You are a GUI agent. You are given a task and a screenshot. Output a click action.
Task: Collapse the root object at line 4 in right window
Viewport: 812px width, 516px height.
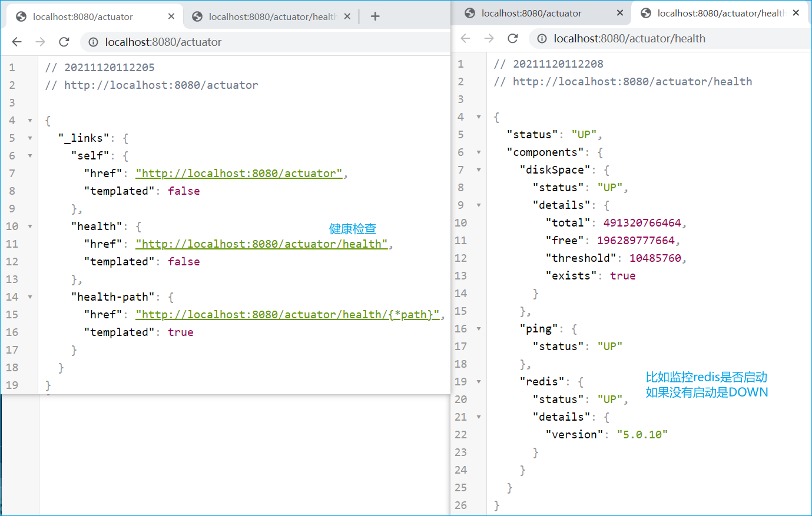click(x=479, y=117)
